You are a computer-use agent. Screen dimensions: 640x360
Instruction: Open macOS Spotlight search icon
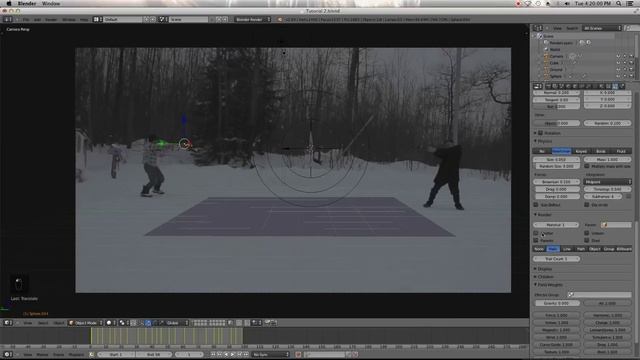point(619,3)
